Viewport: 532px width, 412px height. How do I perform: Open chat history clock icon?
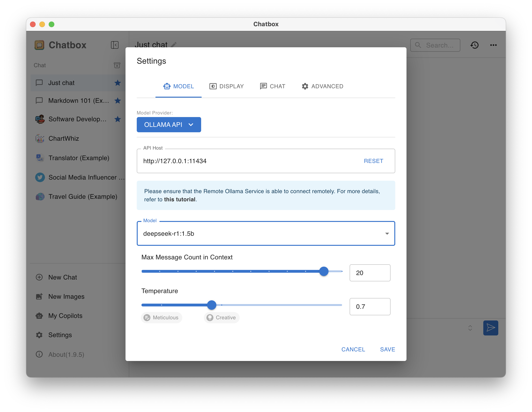(x=474, y=45)
